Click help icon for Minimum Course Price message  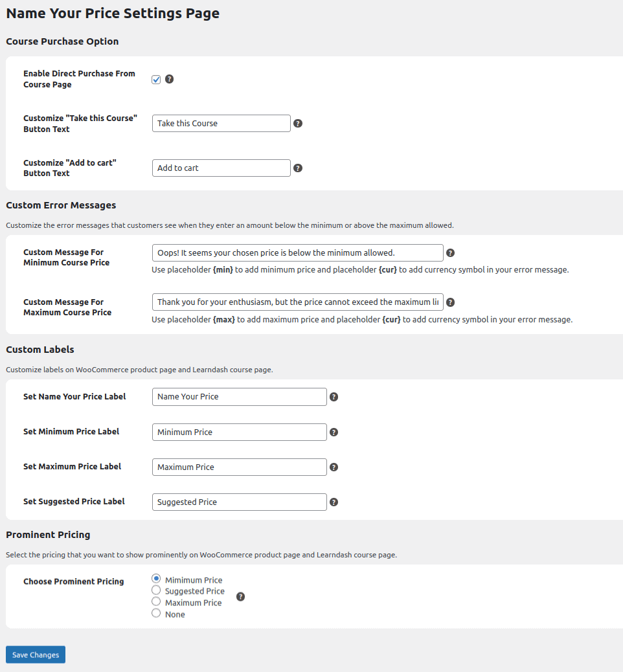[x=451, y=252]
